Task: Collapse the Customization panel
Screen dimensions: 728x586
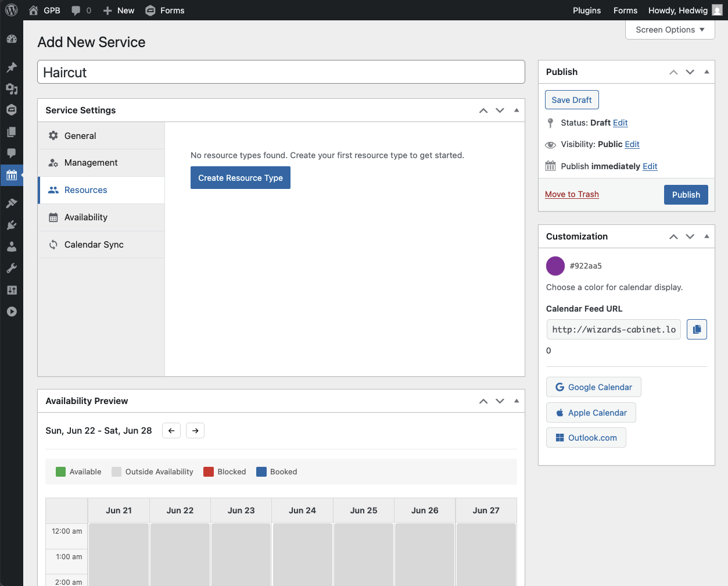Action: 707,237
